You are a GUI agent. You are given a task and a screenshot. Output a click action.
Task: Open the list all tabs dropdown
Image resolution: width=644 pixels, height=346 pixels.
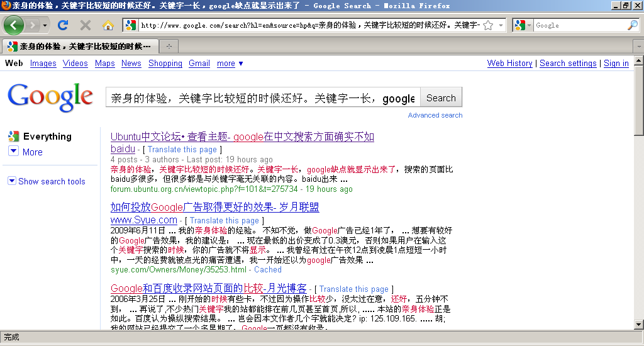coord(639,47)
